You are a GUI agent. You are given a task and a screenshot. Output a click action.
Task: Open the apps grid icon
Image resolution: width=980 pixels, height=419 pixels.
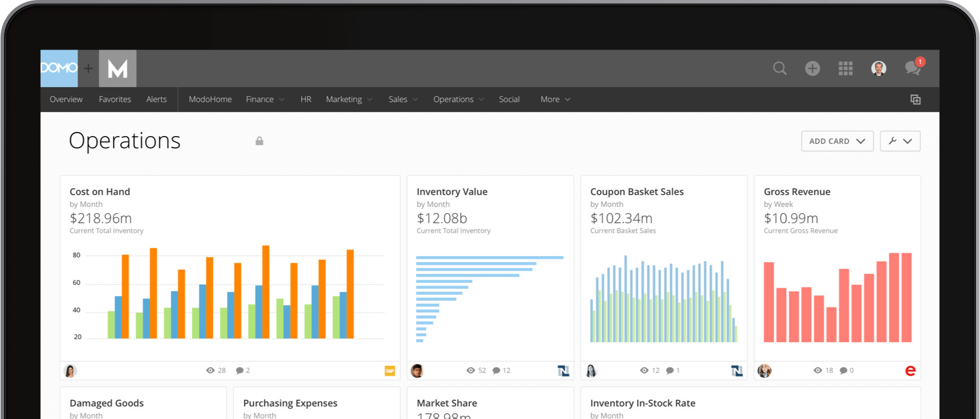[x=846, y=68]
